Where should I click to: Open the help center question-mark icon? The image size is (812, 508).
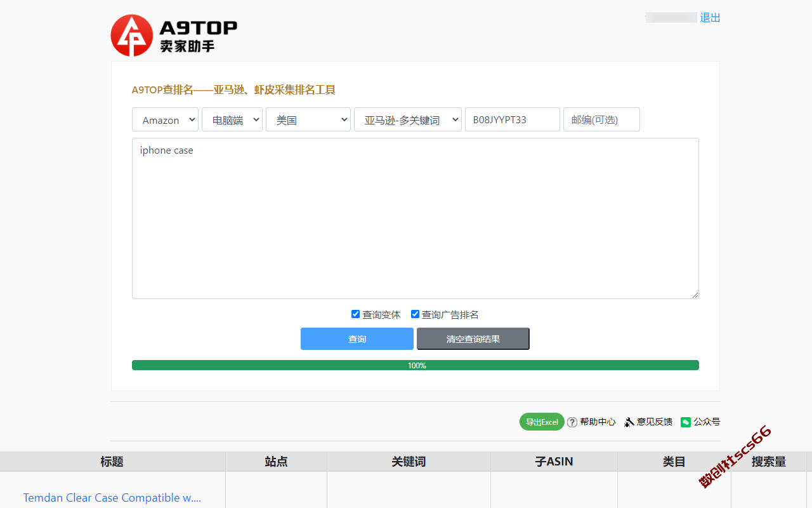pyautogui.click(x=572, y=422)
